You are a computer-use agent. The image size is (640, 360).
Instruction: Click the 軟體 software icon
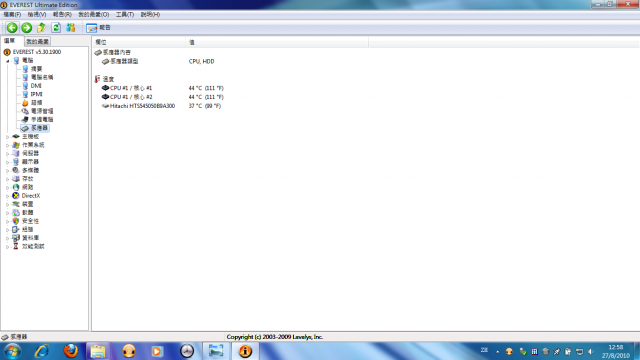point(16,213)
